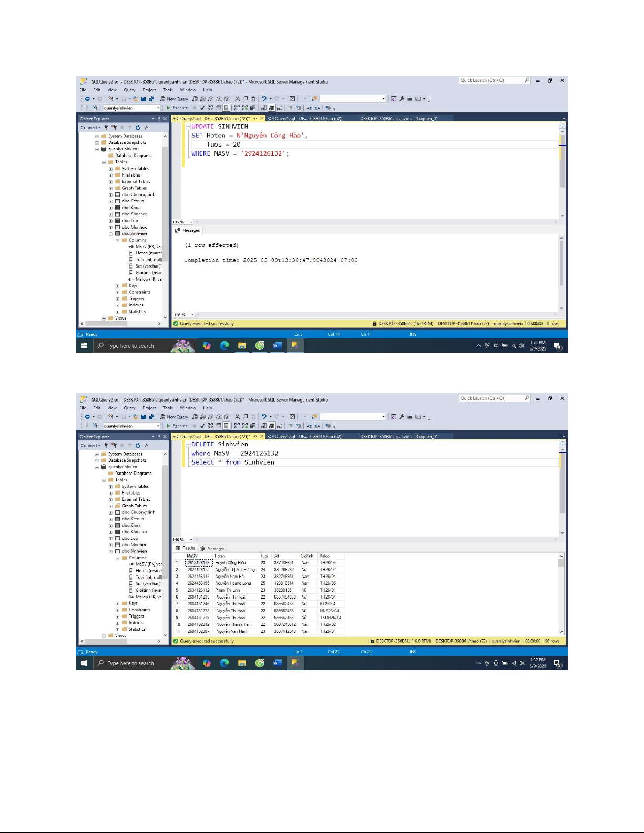
Task: Expand dbo.Ketqua in lower Object Explorer
Action: [x=111, y=519]
